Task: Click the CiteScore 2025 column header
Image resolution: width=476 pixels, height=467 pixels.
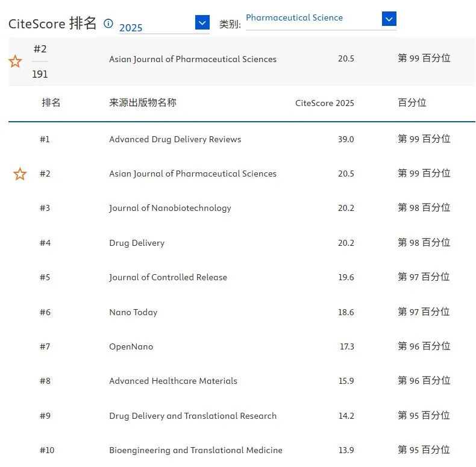Action: point(325,103)
